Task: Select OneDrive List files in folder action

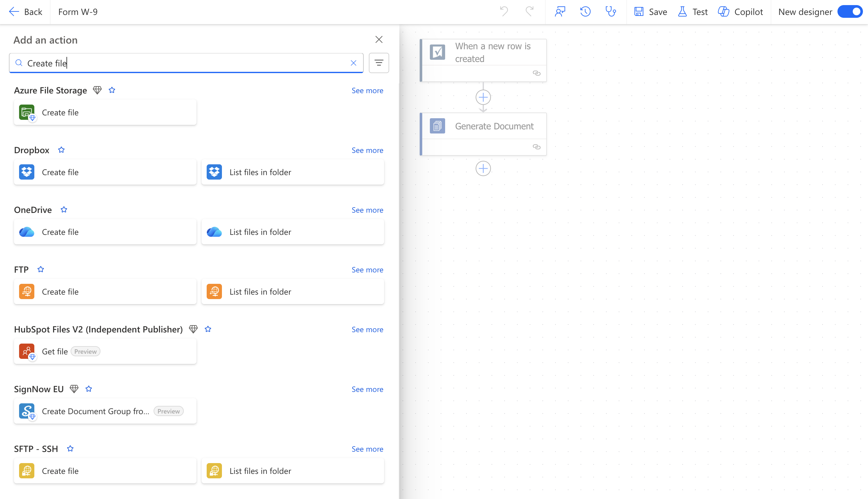Action: tap(293, 232)
